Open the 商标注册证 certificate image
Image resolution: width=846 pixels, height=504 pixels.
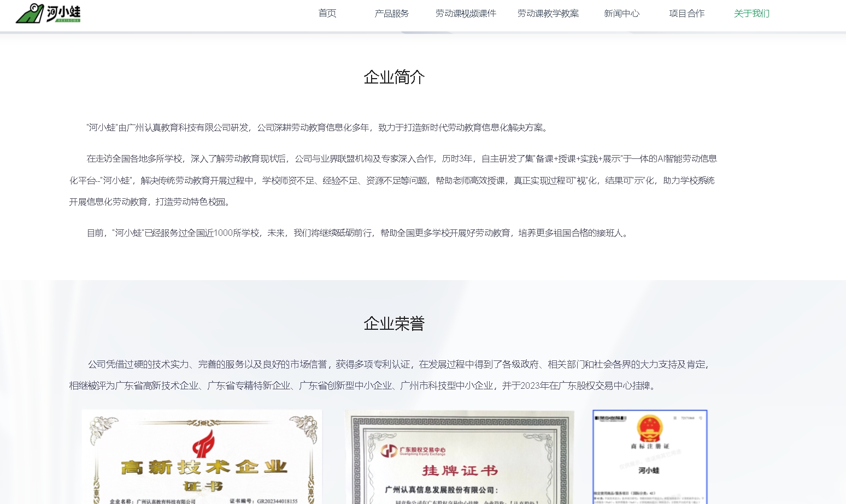tap(650, 457)
